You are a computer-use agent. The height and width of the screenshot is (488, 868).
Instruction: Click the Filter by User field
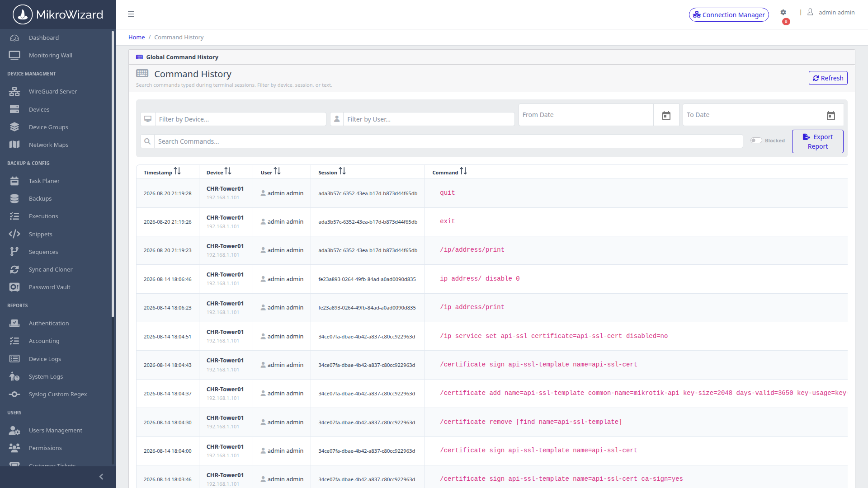(429, 119)
